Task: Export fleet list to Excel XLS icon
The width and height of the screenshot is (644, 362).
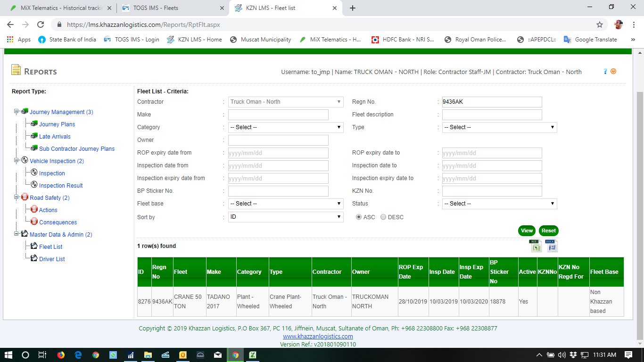Action: pos(536,246)
